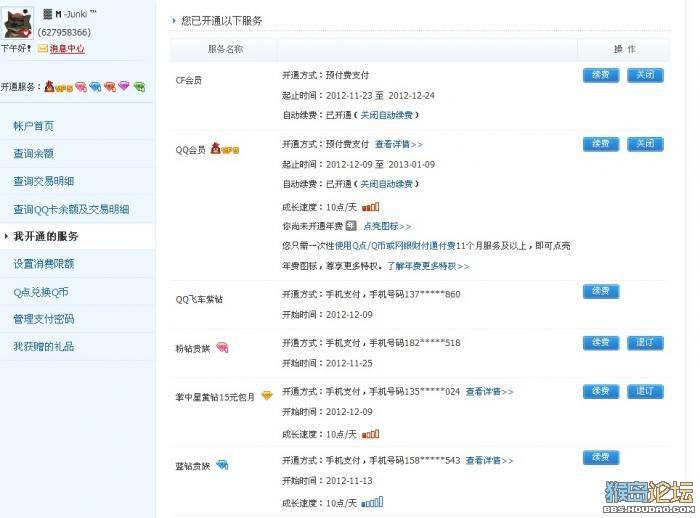Open 查询余额 in sidebar
The image size is (700, 518).
pos(33,154)
